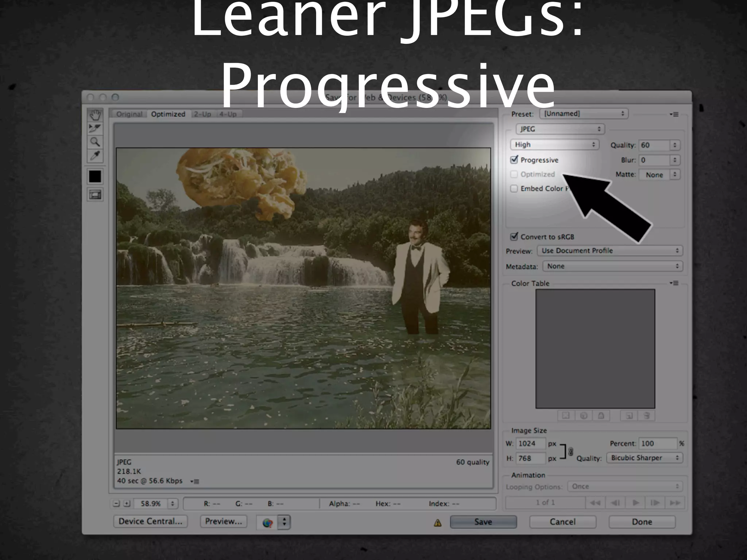Screen dimensions: 747x560
Task: Open the Bicubic Sharper resample dropdown
Action: pyautogui.click(x=645, y=458)
